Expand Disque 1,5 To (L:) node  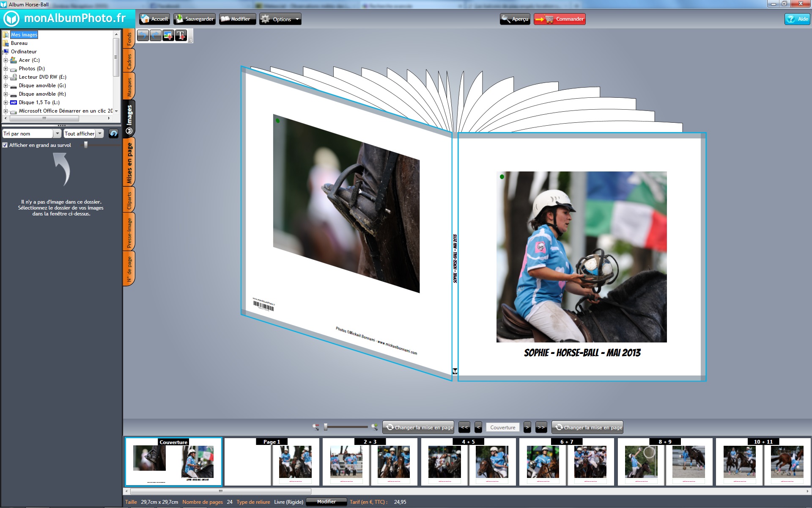pyautogui.click(x=5, y=102)
